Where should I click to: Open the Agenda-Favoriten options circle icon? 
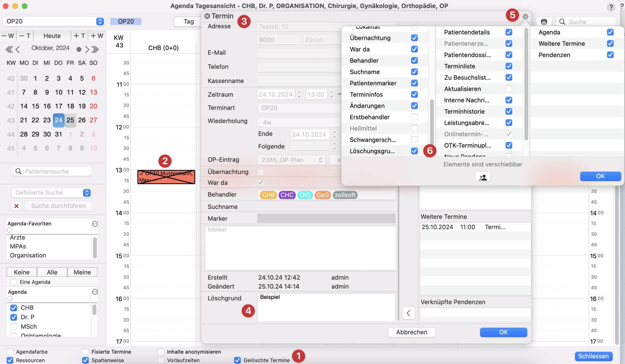95,224
